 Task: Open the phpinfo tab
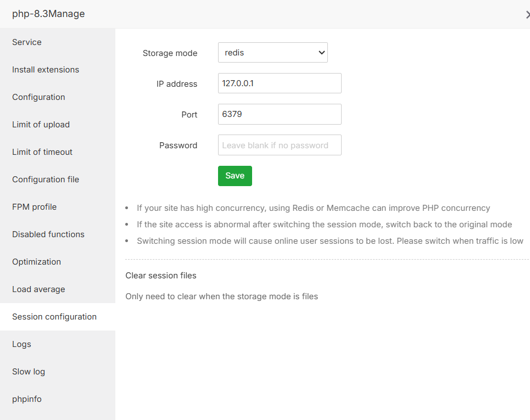point(27,399)
